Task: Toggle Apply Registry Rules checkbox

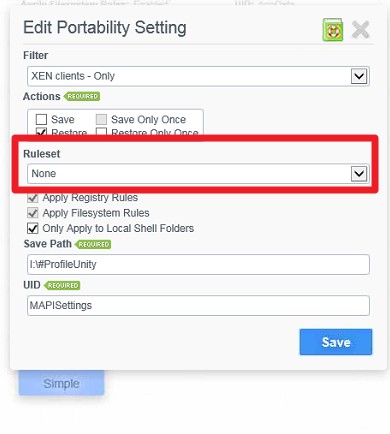Action: pyautogui.click(x=32, y=198)
